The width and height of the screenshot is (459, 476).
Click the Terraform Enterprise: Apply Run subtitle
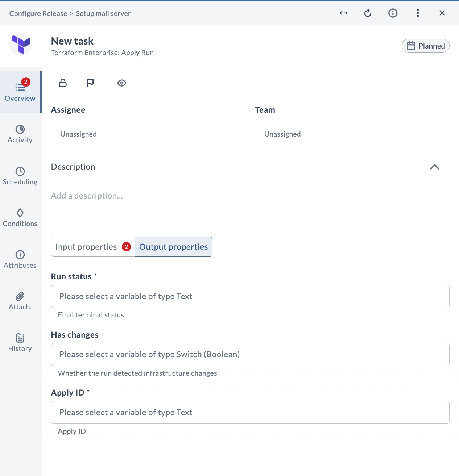(102, 53)
